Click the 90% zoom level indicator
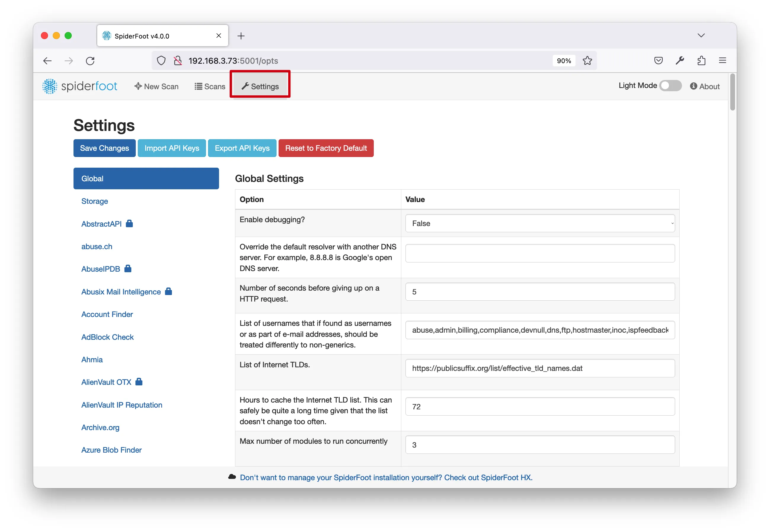Screen dimensions: 770x532 point(564,61)
